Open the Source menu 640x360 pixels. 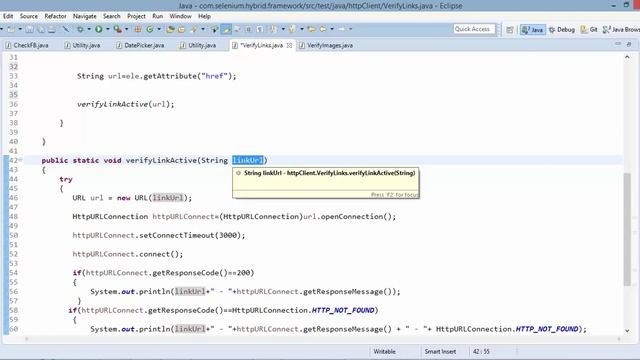[x=29, y=16]
